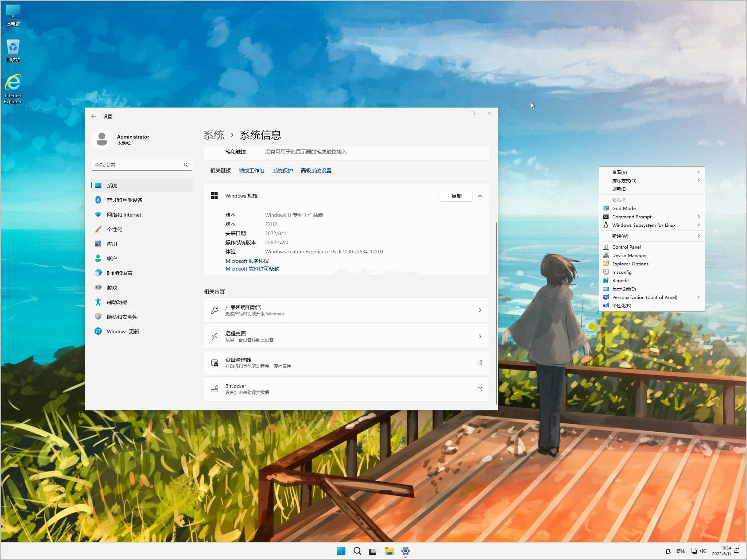Screen dimensions: 747x560
Task: Open Regedit from the context menu
Action: point(620,280)
